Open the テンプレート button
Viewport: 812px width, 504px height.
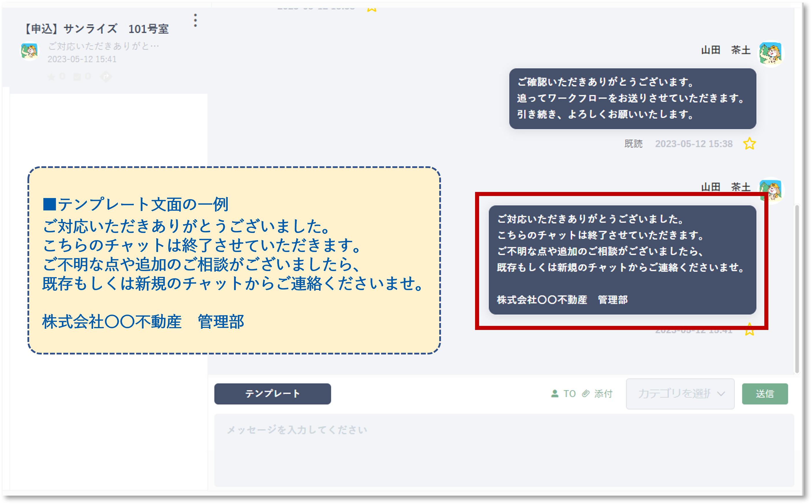(x=272, y=394)
